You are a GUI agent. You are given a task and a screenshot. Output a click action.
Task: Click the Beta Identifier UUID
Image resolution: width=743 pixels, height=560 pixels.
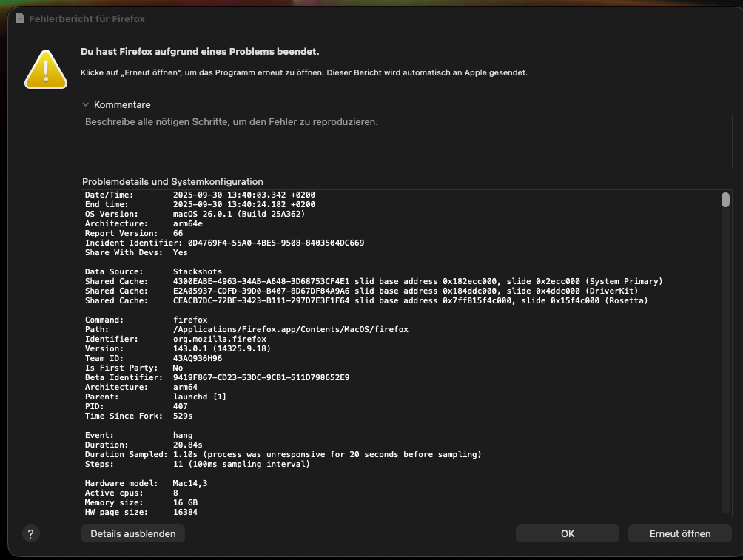(261, 377)
